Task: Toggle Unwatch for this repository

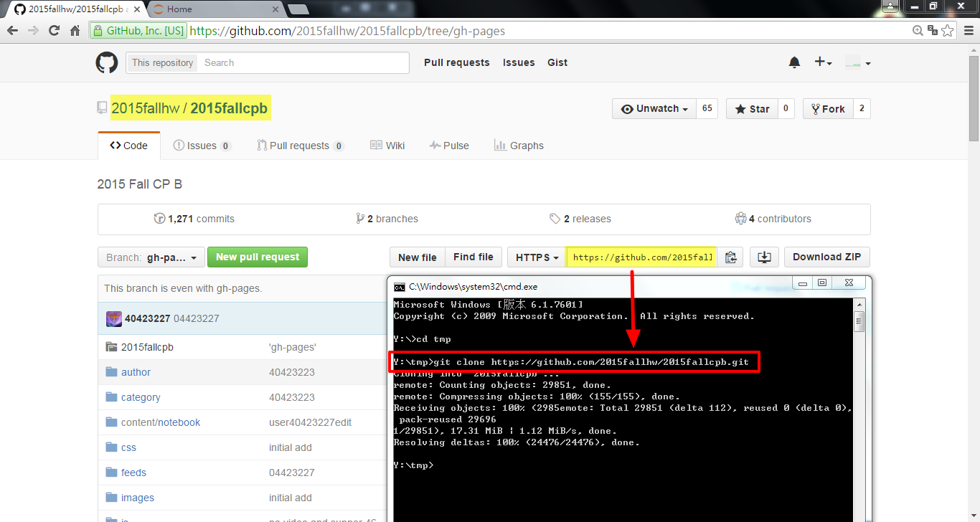Action: 654,109
